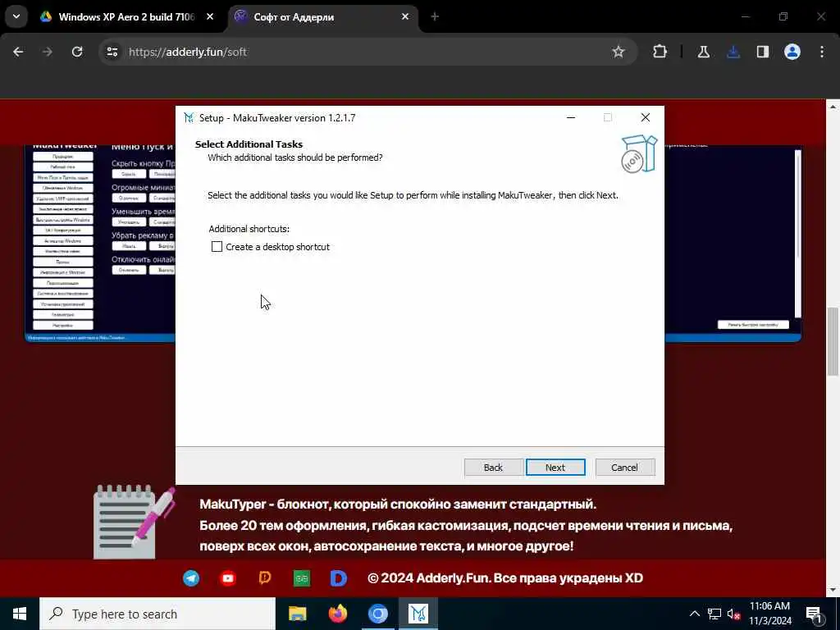The height and width of the screenshot is (630, 840).
Task: Reload the current page
Action: (77, 52)
